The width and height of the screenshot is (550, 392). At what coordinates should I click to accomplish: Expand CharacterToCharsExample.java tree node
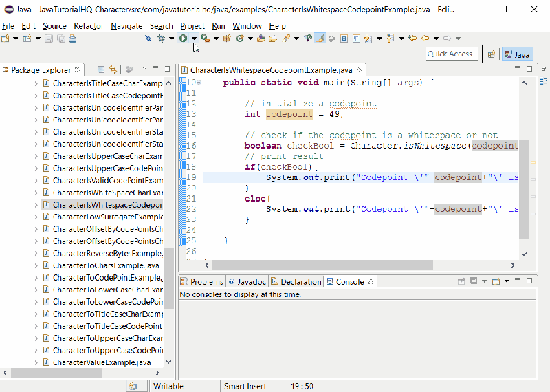[36, 265]
